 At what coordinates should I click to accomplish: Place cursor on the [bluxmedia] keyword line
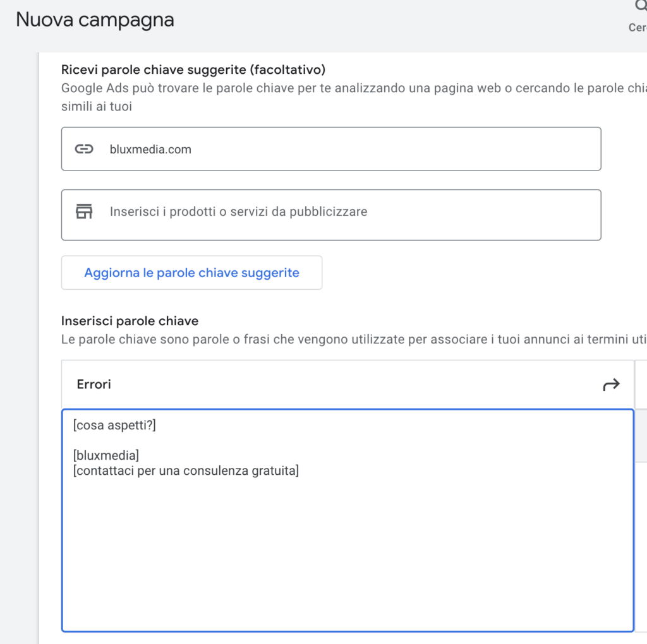pyautogui.click(x=106, y=455)
